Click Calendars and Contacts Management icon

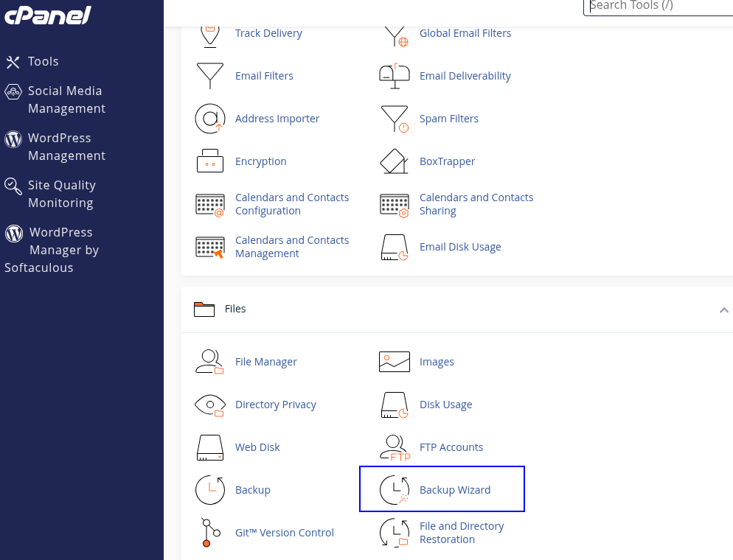pyautogui.click(x=210, y=248)
